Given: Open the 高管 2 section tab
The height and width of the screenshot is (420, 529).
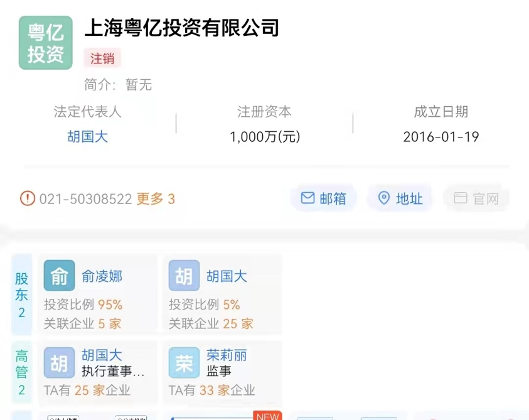Looking at the screenshot, I should click(x=21, y=371).
